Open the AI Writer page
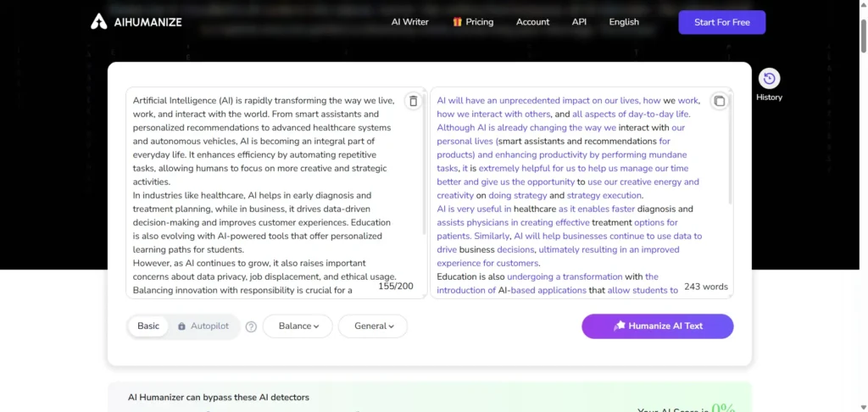 (x=409, y=22)
